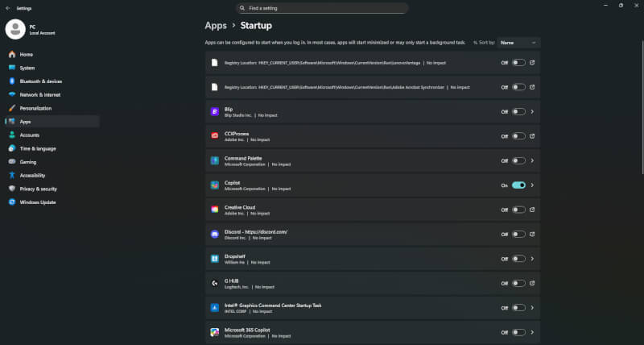Turn off Copilot startup toggle

pos(518,185)
